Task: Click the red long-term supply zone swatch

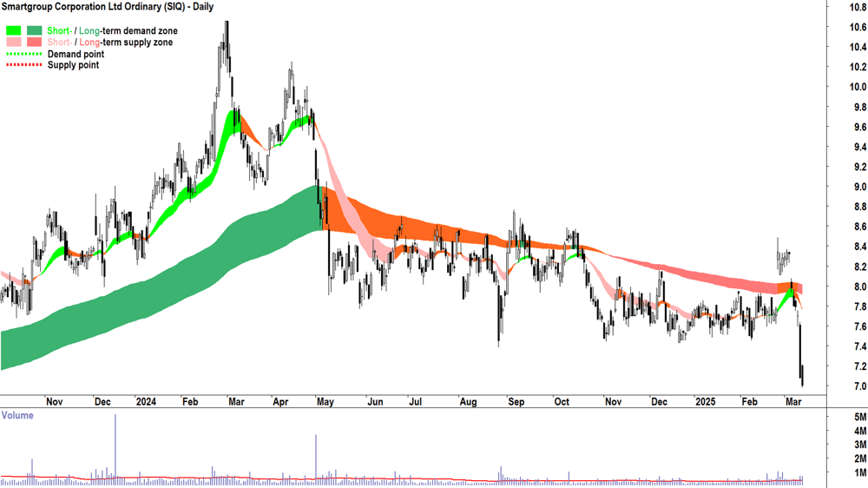Action: [x=35, y=42]
